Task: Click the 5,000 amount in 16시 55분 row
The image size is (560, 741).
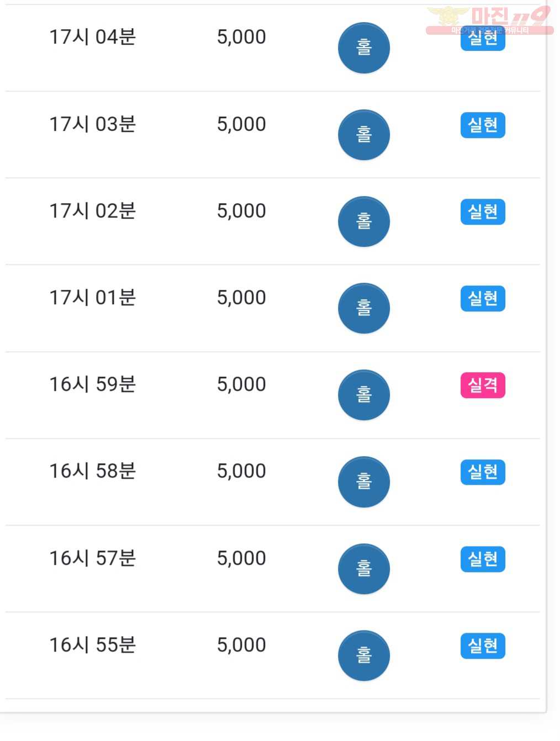Action: point(241,645)
